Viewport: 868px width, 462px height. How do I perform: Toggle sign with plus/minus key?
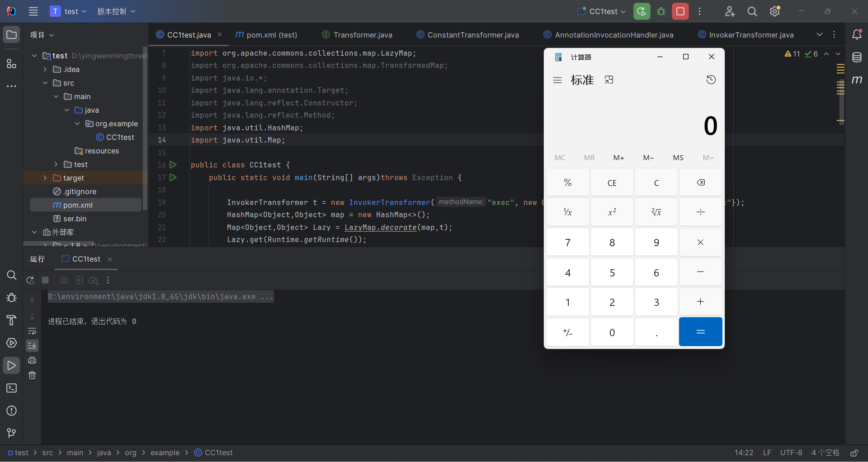pos(568,332)
